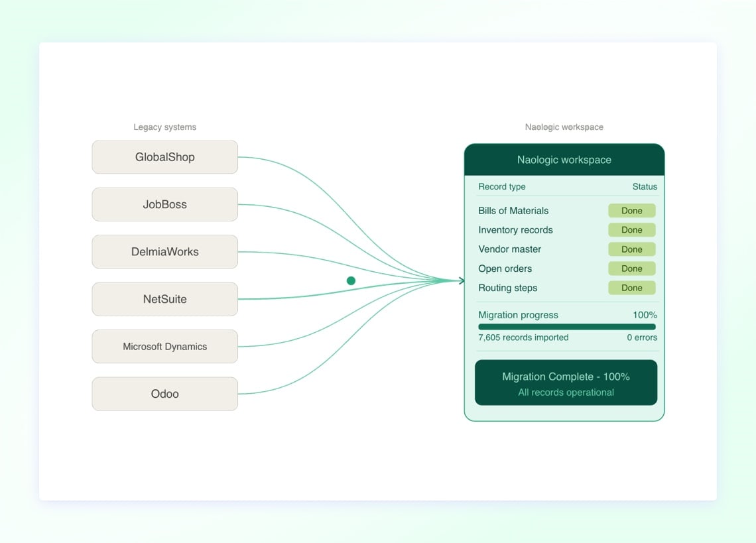Viewport: 756px width, 543px height.
Task: Click the "7,605 records imported" text
Action: pos(523,337)
